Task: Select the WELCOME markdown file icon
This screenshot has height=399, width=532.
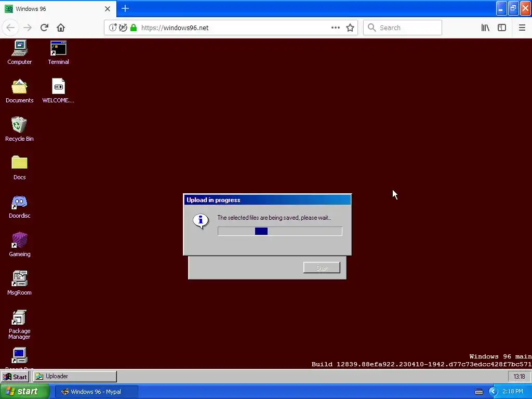Action: 58,90
